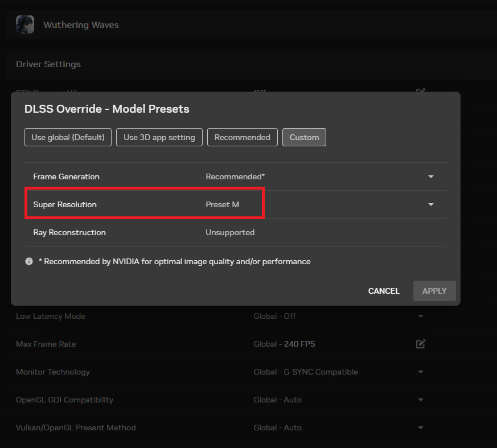Screen dimensions: 497x448
Task: Open Low Latency Mode dropdown arrow
Action: (x=421, y=316)
